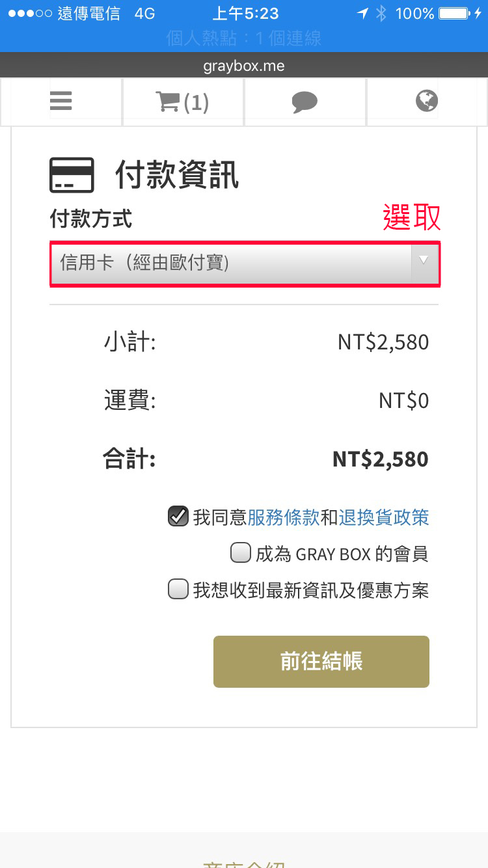Tap the 個人熱點 hotspot status banner
The image size is (488, 868).
[x=244, y=39]
